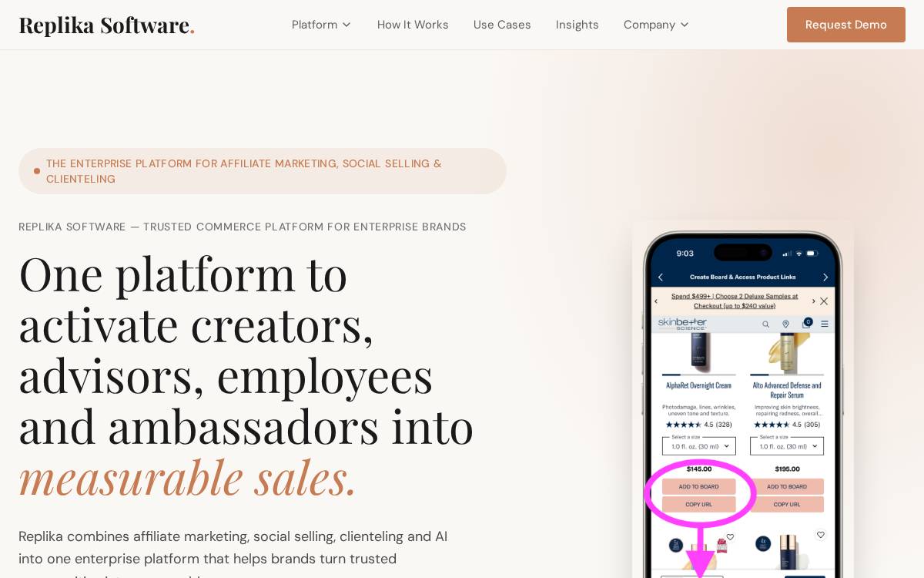Click the Request Demo button

pos(846,25)
